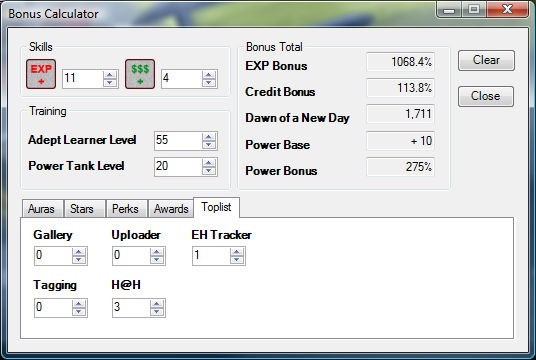Click the Adept Learner Level input field

178,141
